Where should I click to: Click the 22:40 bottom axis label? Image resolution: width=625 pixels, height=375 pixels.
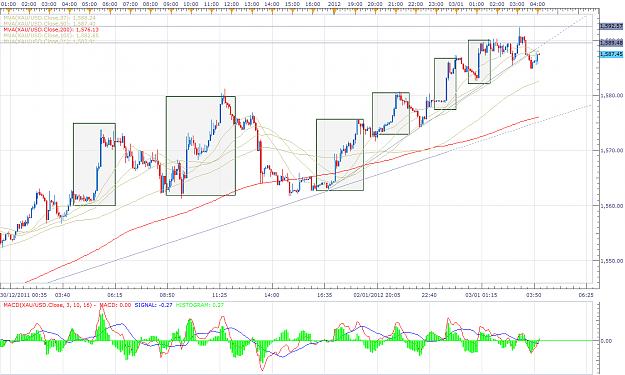(x=429, y=295)
